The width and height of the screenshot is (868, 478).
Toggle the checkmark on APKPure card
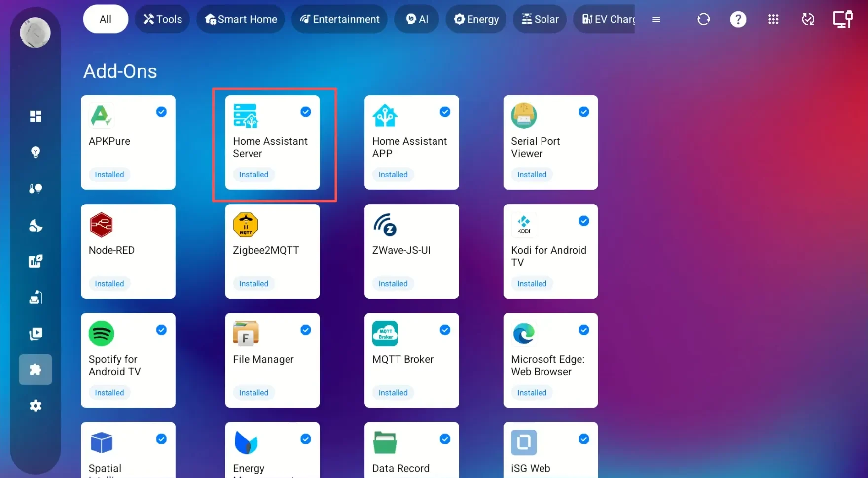pos(161,112)
